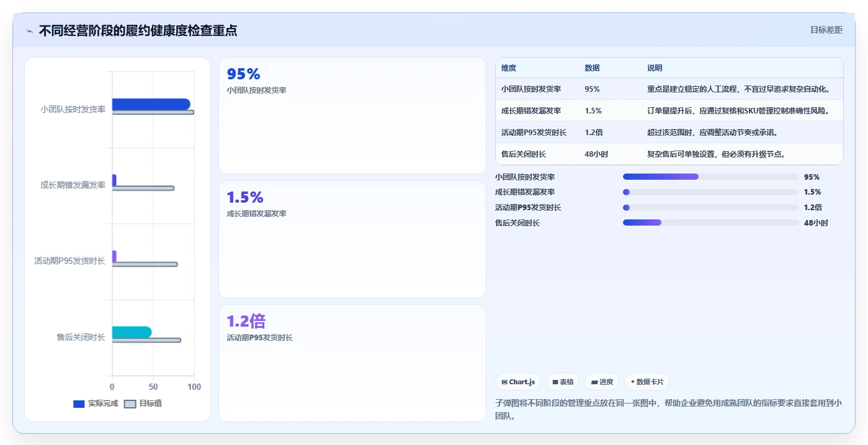Click the cyan 售后关闭时长 actual bar in chart
Viewport: 868px width, 445px height.
coord(132,332)
